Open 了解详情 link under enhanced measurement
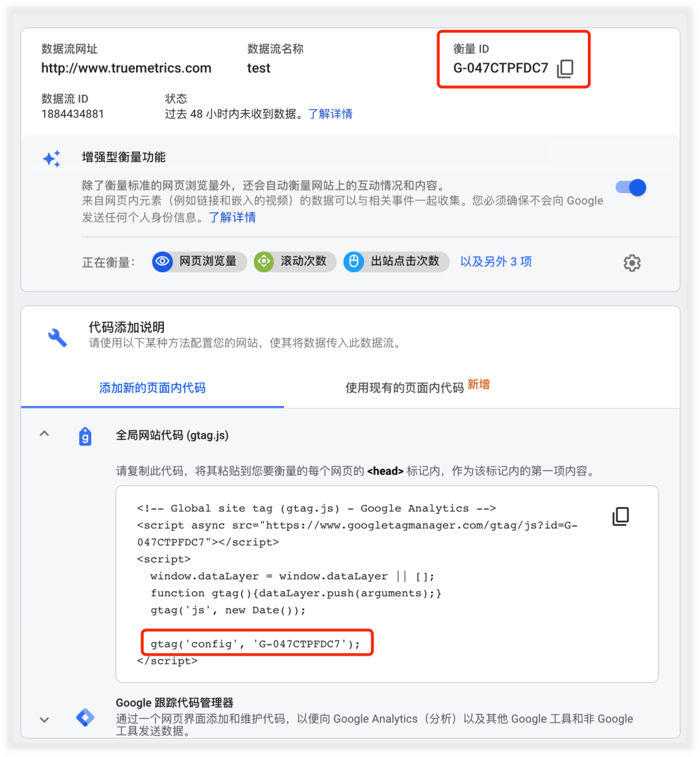 (232, 217)
